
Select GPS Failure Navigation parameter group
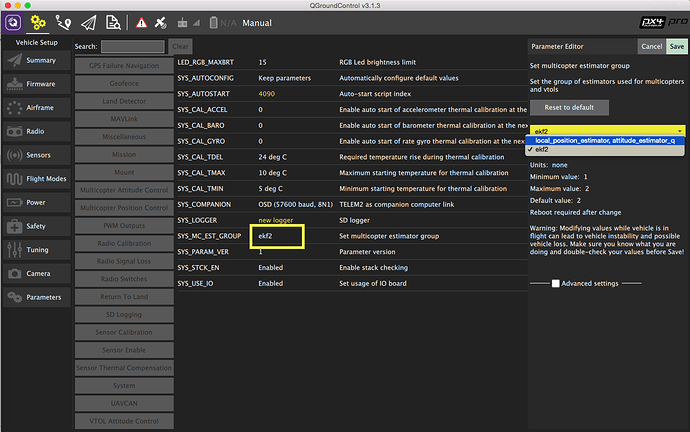pos(124,66)
